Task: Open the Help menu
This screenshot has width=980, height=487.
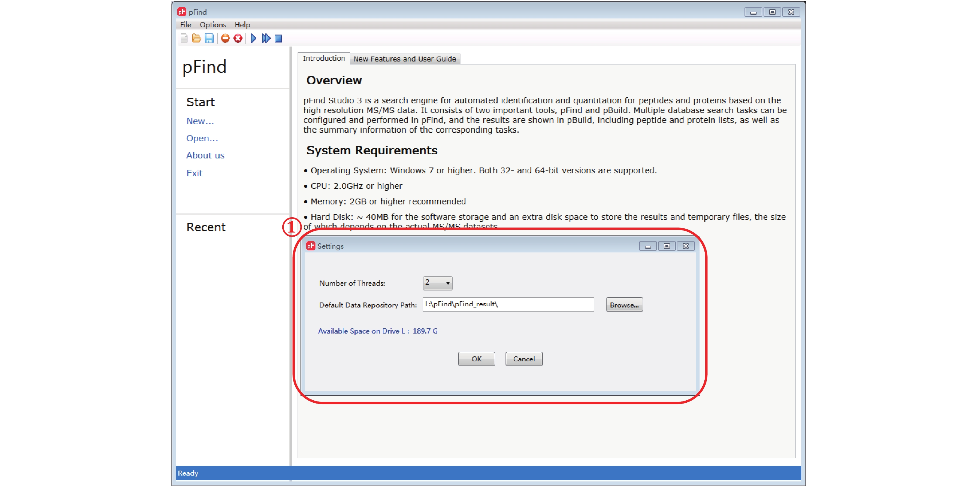Action: 242,25
